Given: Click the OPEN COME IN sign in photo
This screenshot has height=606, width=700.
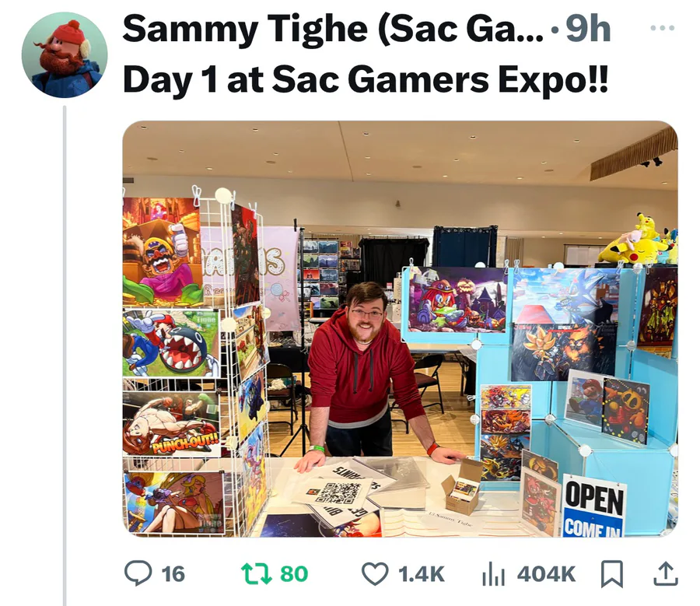Looking at the screenshot, I should pyautogui.click(x=594, y=507).
